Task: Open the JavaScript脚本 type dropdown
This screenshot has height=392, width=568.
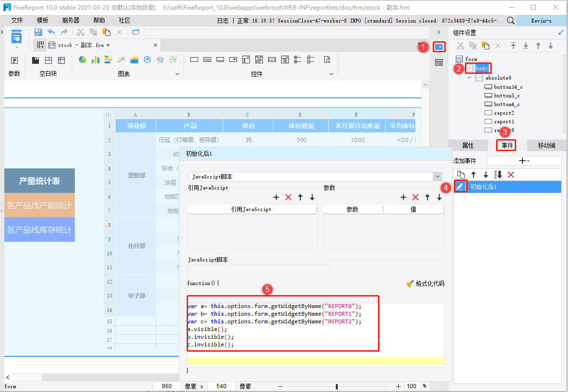Action: coord(437,177)
